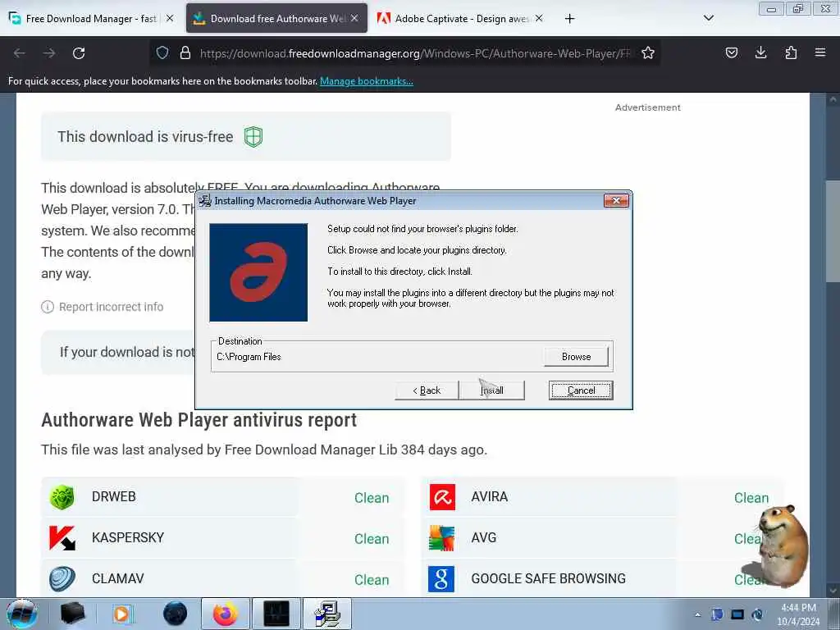Click the Clean result for DRWEB
The height and width of the screenshot is (630, 840).
(372, 498)
